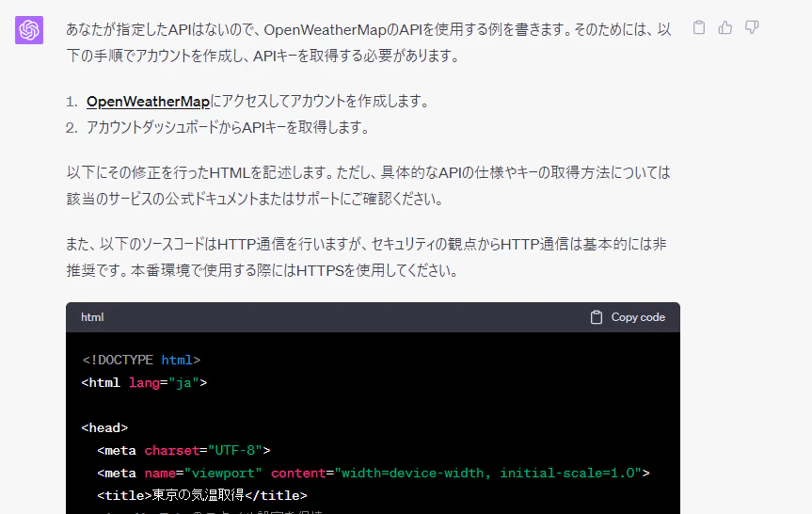Click the html lang="ja" code line
The width and height of the screenshot is (812, 514).
point(144,382)
